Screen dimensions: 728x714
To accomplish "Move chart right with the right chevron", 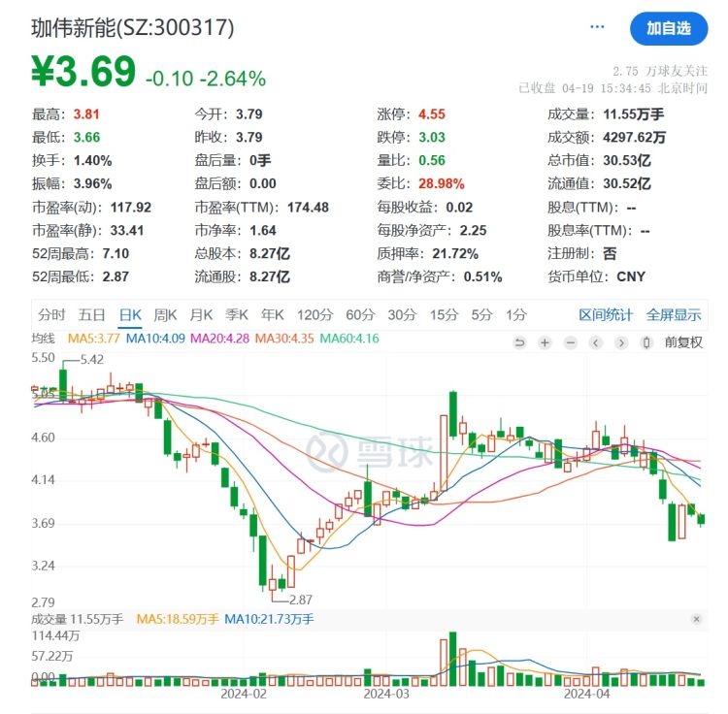I will point(621,342).
